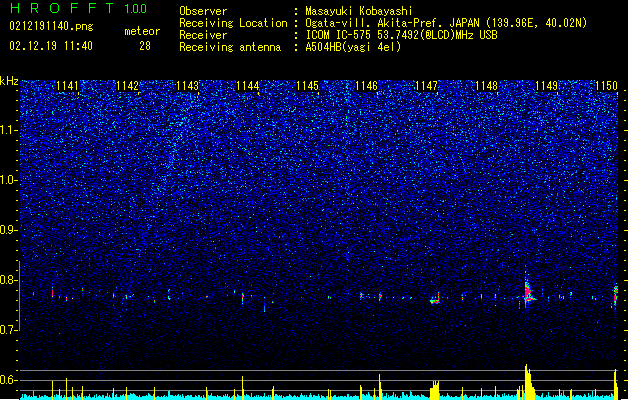Screen dimensions: 629x400
Task: Click the 1.0 kHz axis label
Action: coord(9,180)
